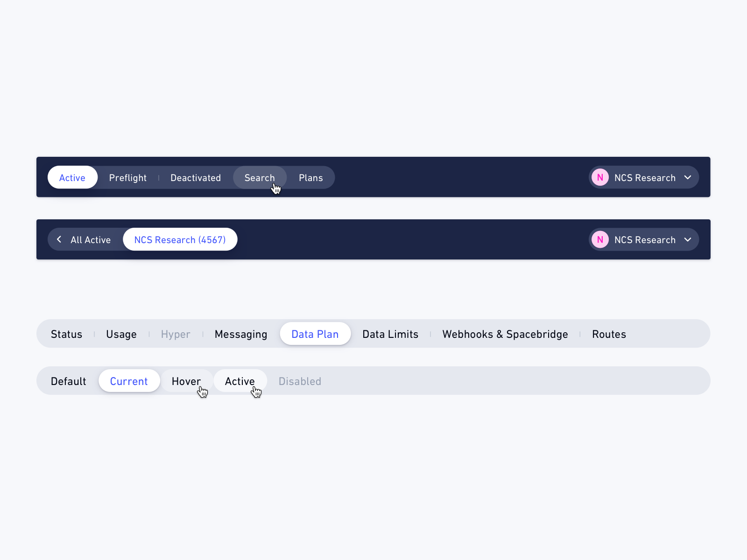Image resolution: width=747 pixels, height=560 pixels.
Task: Return to All Active list
Action: coord(91,240)
